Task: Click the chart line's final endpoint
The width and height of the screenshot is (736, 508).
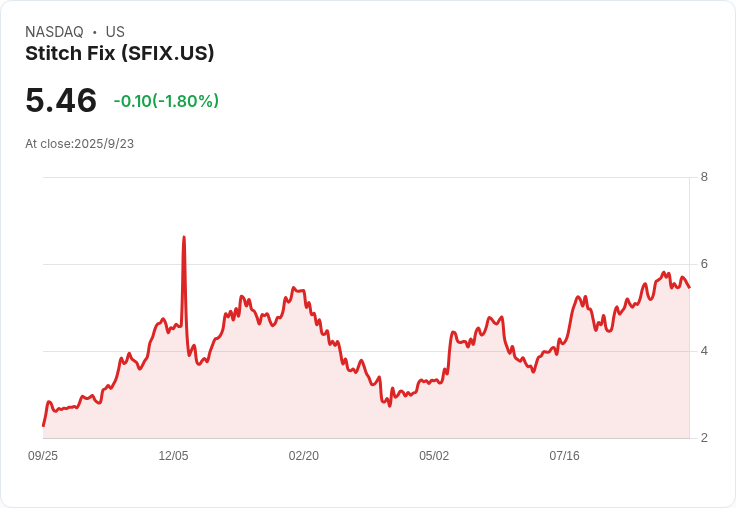Action: click(689, 287)
